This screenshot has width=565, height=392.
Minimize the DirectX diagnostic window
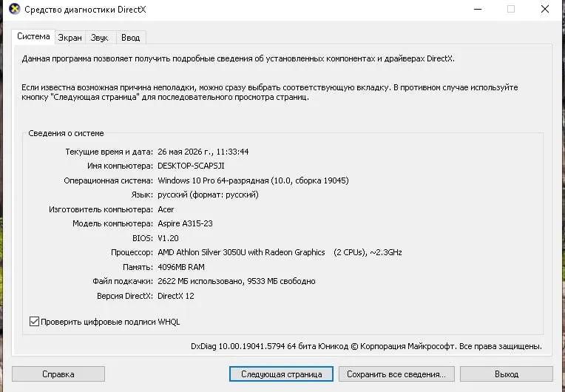point(478,9)
